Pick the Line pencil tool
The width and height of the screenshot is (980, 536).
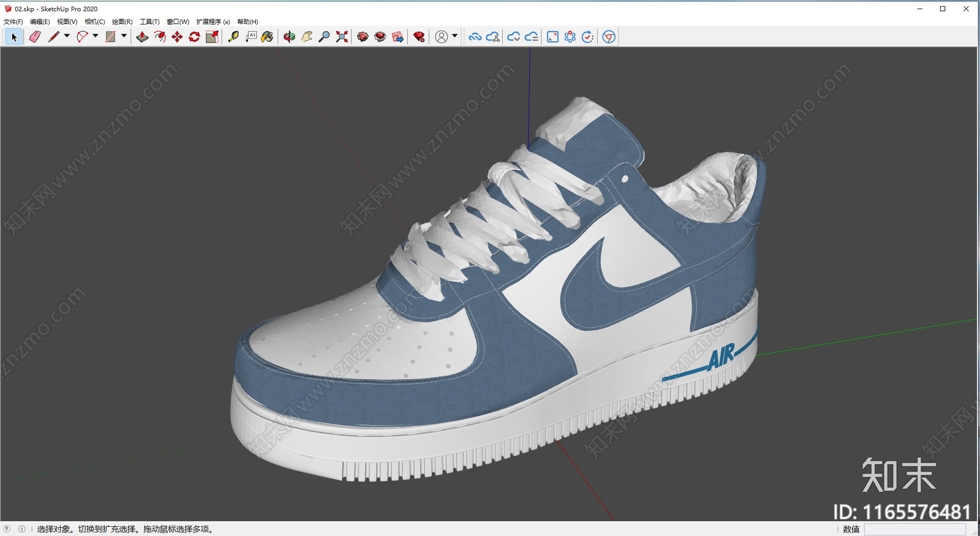(x=54, y=37)
